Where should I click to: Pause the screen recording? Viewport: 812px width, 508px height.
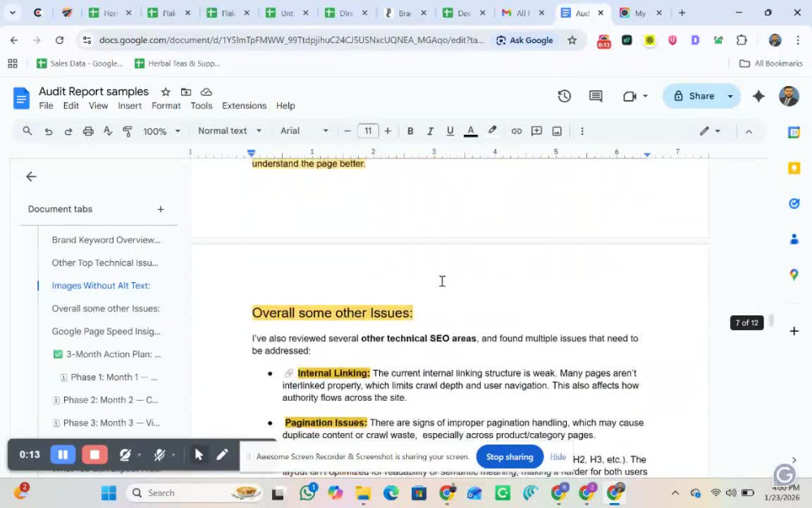pos(63,454)
